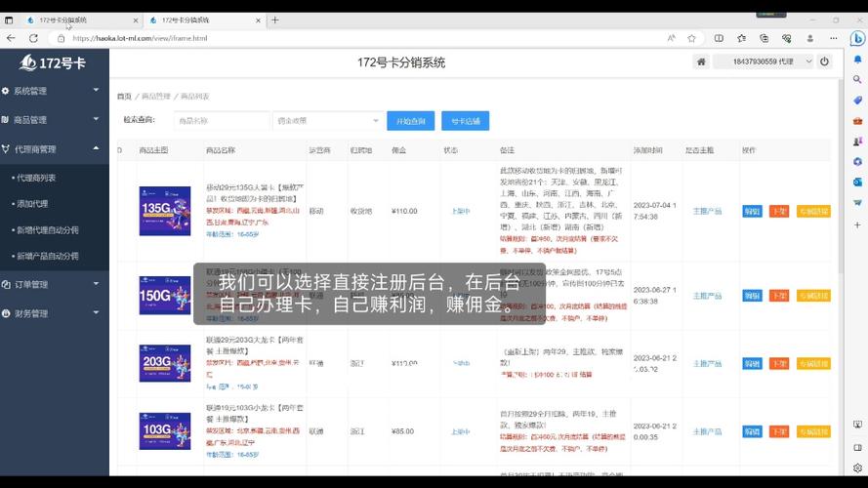Click the tab actions menu icon
This screenshot has width=868, height=488.
click(x=9, y=20)
